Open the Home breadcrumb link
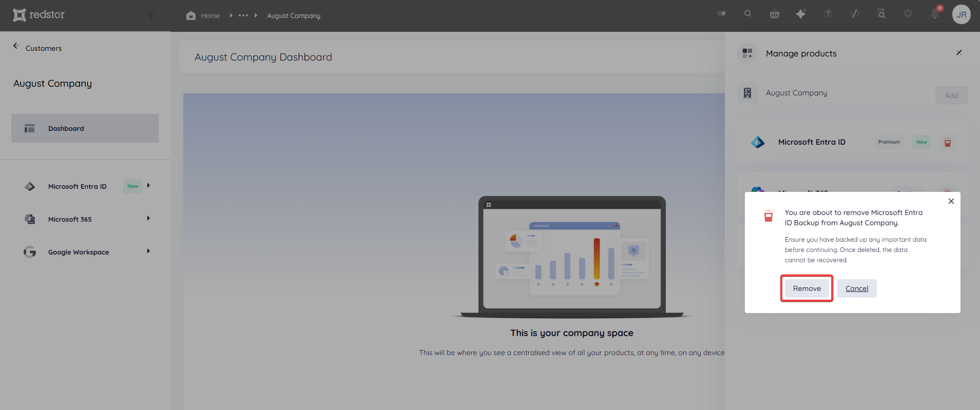Image resolution: width=980 pixels, height=410 pixels. 210,15
